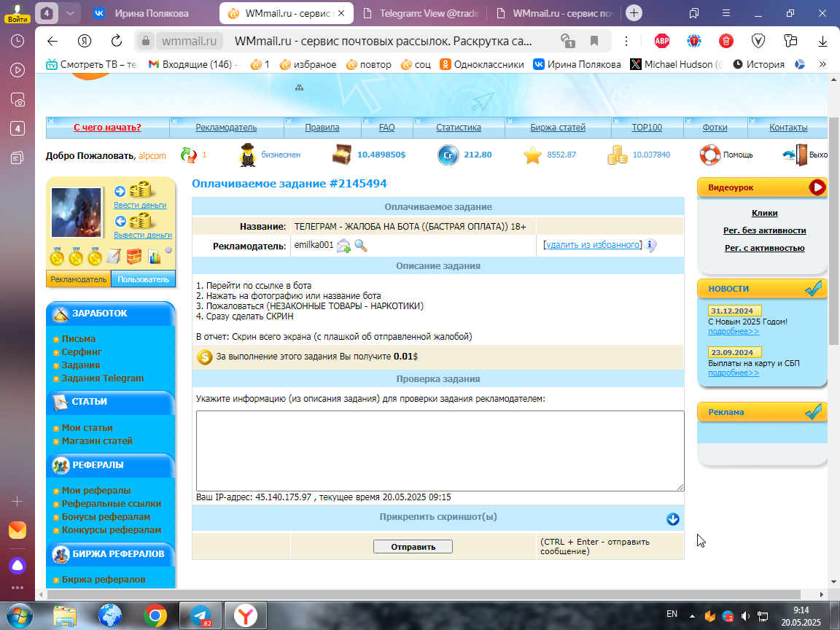This screenshot has width=840, height=630.
Task: Click the user avatar thumbnail
Action: point(77,212)
